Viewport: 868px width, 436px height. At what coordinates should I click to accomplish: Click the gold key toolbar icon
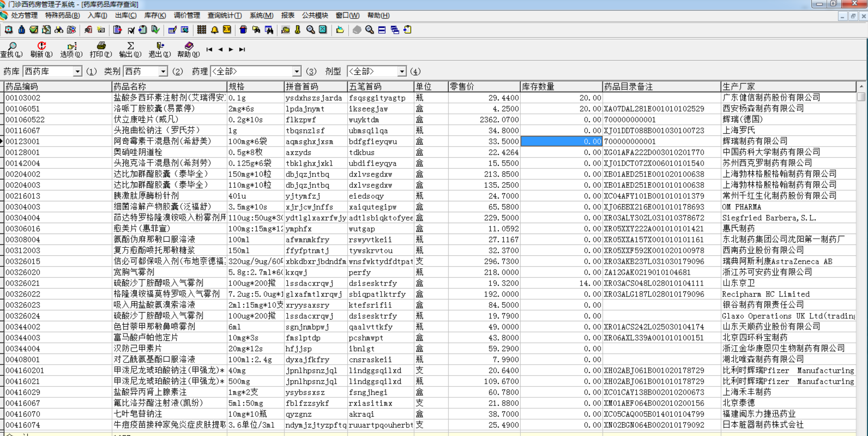point(298,30)
